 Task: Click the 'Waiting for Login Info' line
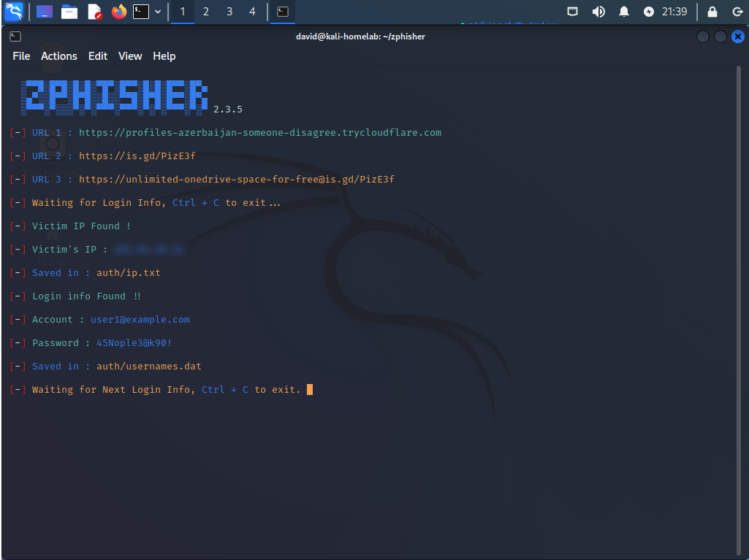pos(145,203)
